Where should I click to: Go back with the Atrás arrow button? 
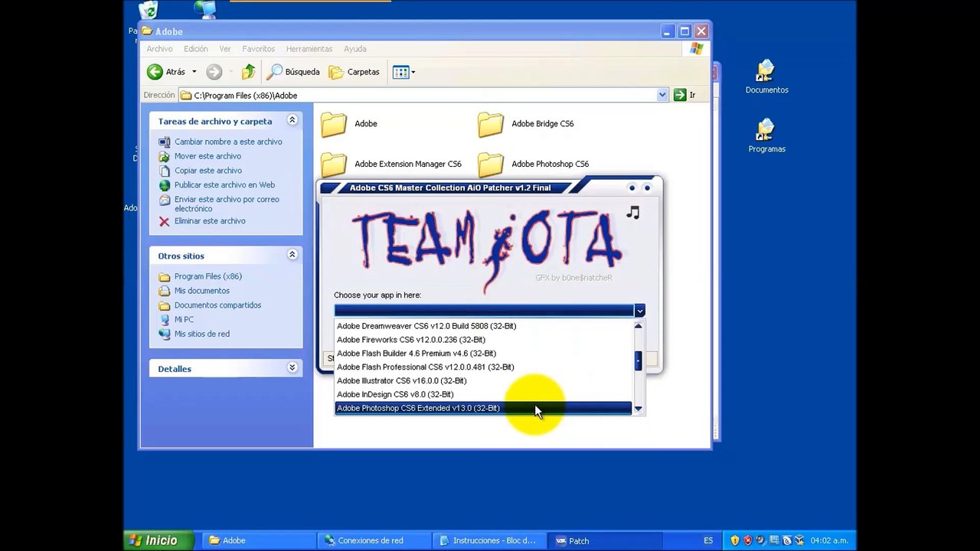166,72
